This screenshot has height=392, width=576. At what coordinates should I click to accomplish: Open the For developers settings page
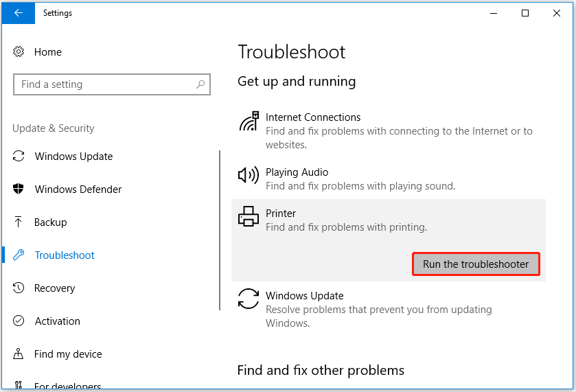(67, 387)
